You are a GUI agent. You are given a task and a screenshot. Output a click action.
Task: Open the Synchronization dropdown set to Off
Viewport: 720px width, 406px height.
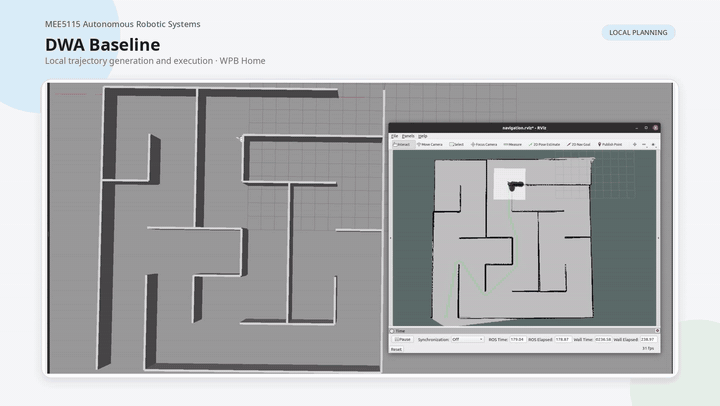[467, 339]
